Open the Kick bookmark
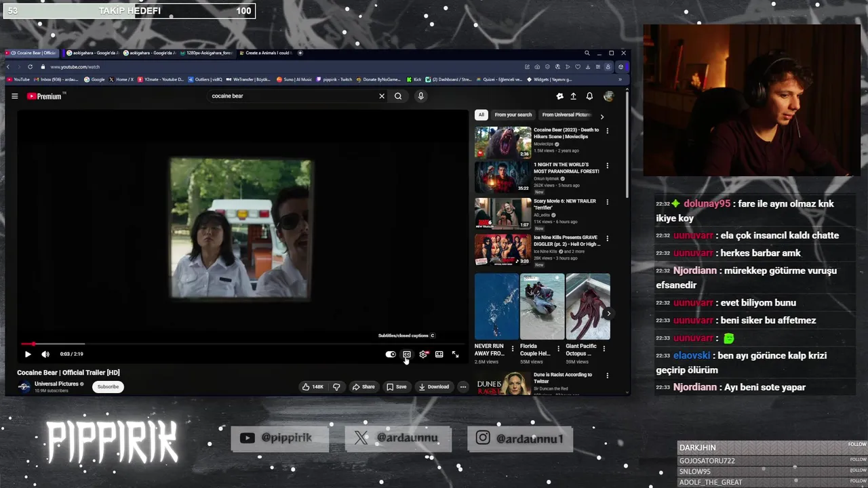Screen dimensions: 868x488 (415, 79)
